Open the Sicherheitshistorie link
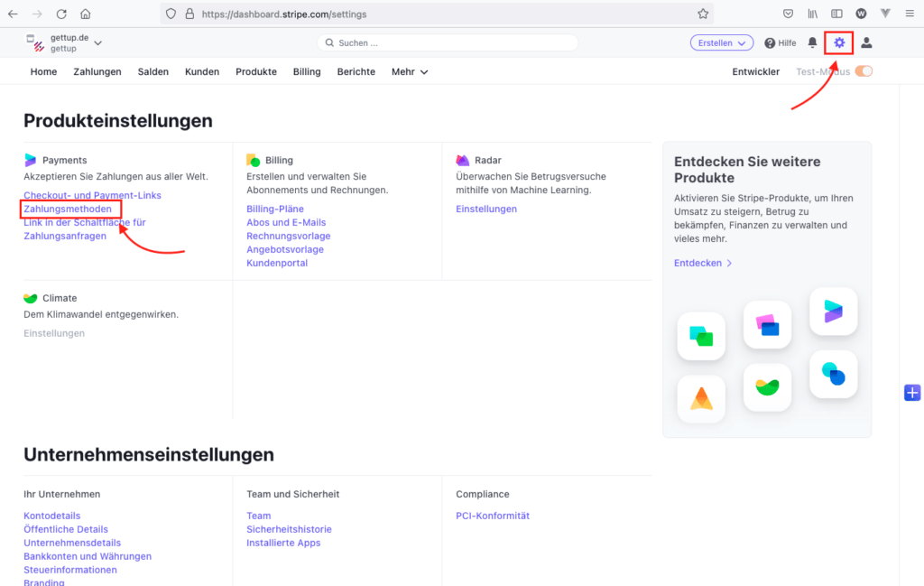 pyautogui.click(x=289, y=529)
